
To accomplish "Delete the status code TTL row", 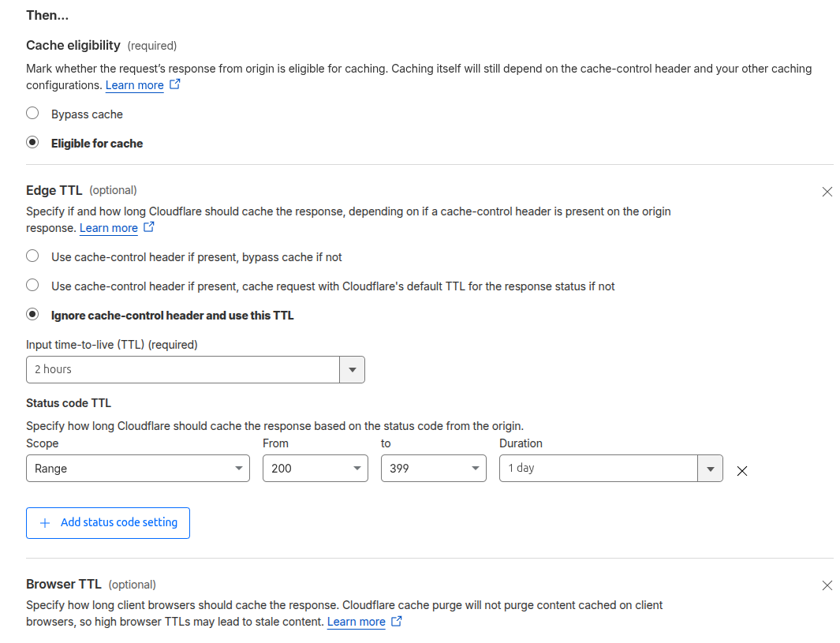I will coord(741,471).
